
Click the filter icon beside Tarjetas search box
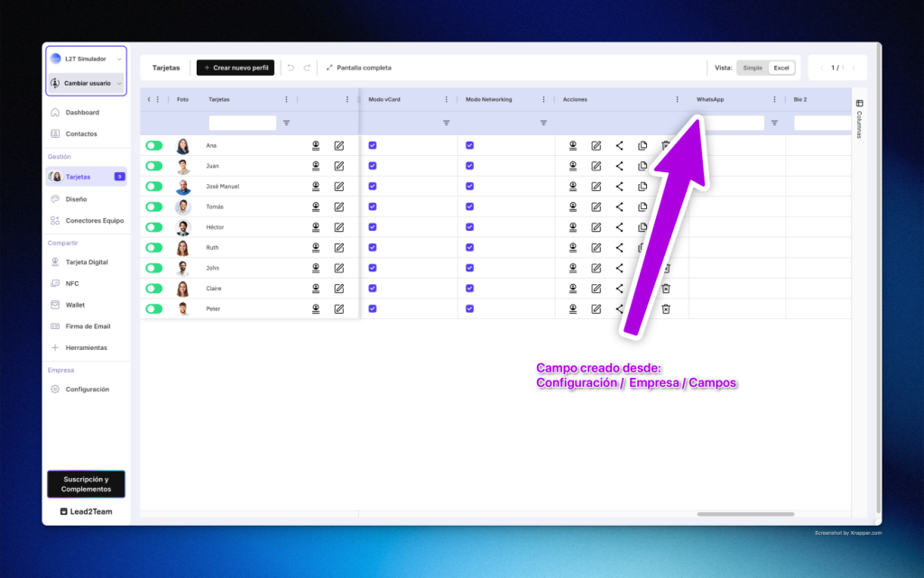pos(287,123)
